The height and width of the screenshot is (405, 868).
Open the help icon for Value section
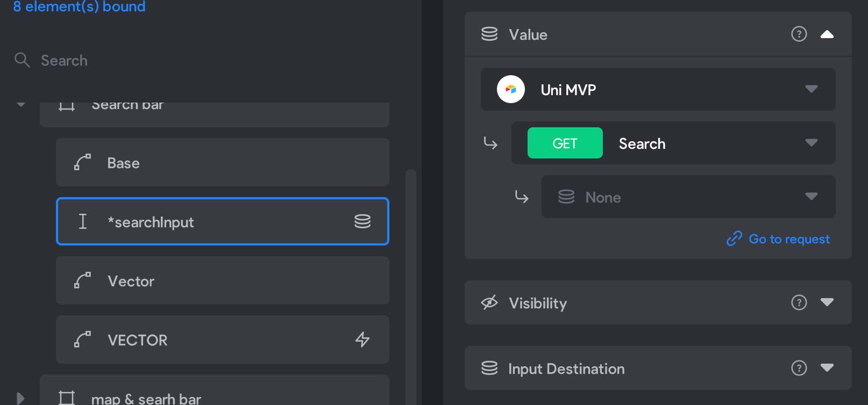pyautogui.click(x=799, y=34)
